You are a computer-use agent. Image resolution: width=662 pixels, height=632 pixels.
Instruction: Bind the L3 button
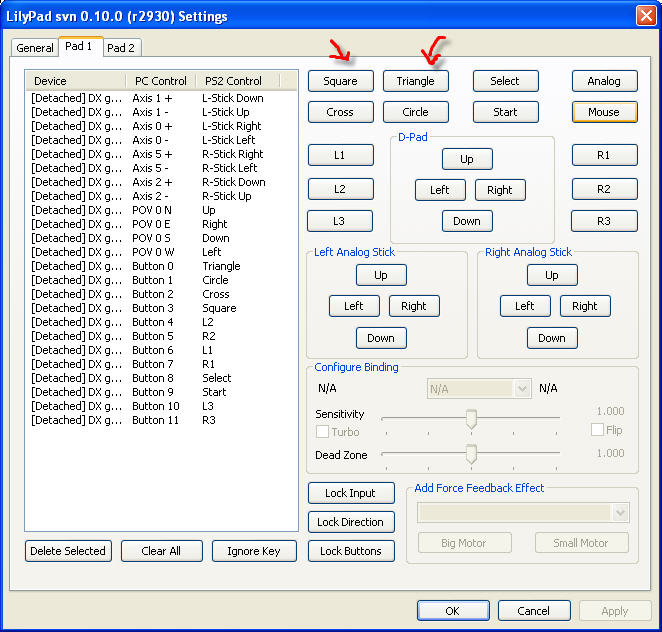340,221
